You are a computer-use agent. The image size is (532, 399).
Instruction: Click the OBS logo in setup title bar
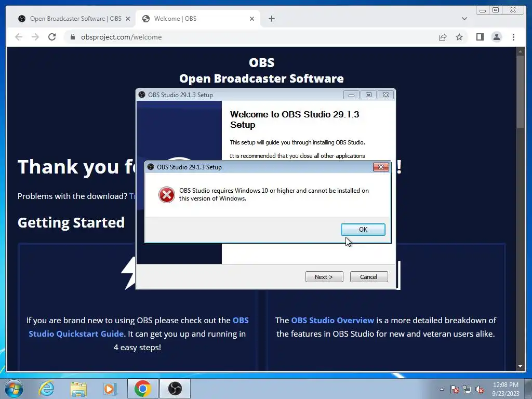click(142, 95)
